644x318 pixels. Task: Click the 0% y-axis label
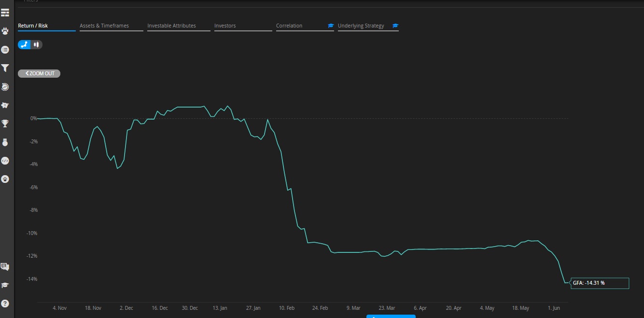click(33, 118)
